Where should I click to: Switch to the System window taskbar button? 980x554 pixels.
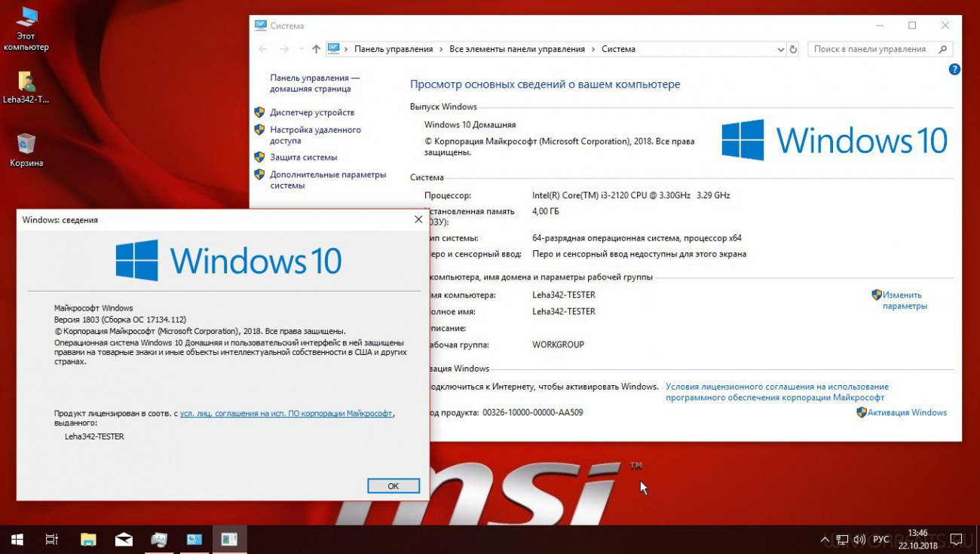pos(194,539)
